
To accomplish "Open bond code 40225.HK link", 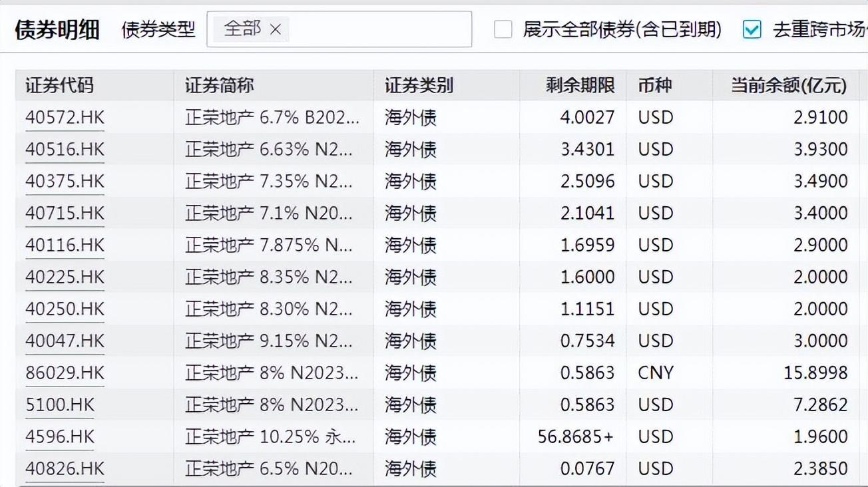I will click(x=65, y=277).
